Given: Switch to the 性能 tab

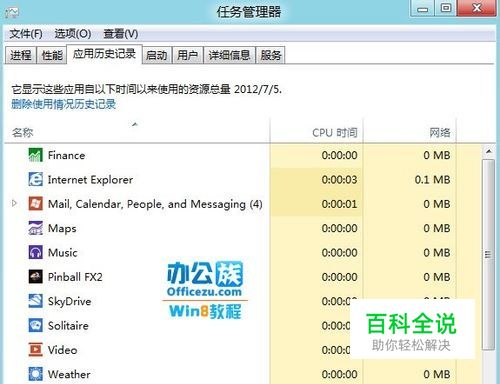Looking at the screenshot, I should 52,55.
